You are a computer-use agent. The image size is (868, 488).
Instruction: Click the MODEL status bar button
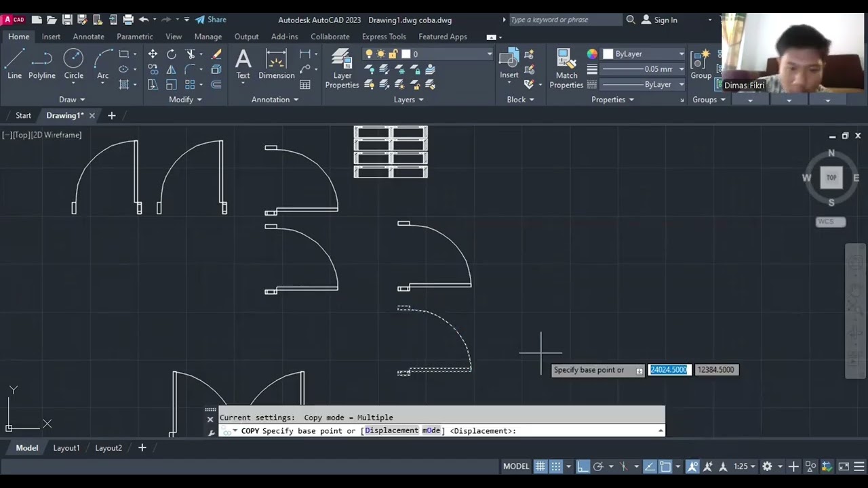pyautogui.click(x=516, y=466)
